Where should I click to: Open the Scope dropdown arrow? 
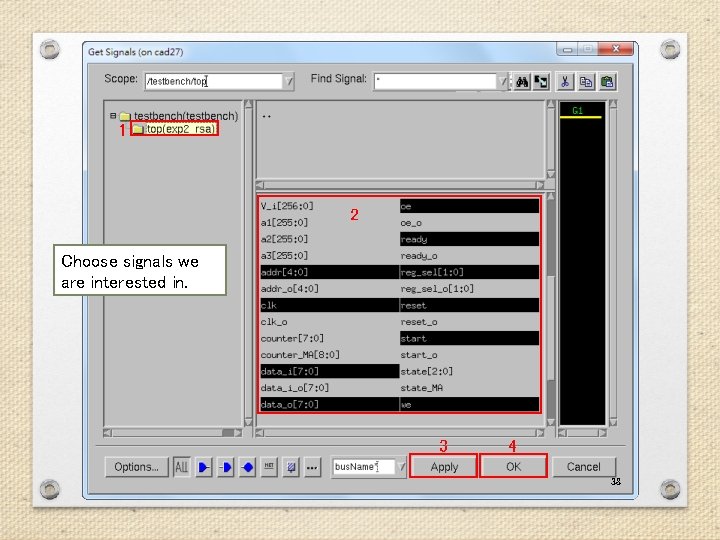(289, 82)
